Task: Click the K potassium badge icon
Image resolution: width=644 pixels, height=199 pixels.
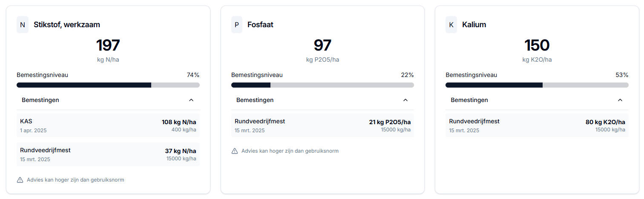Action: pyautogui.click(x=451, y=25)
